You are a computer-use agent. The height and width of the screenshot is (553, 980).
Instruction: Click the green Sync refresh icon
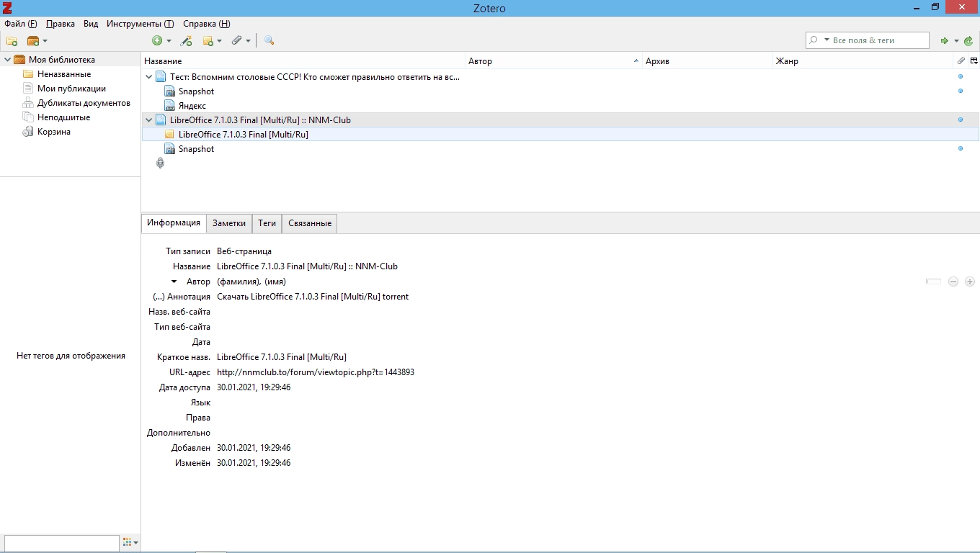(968, 41)
